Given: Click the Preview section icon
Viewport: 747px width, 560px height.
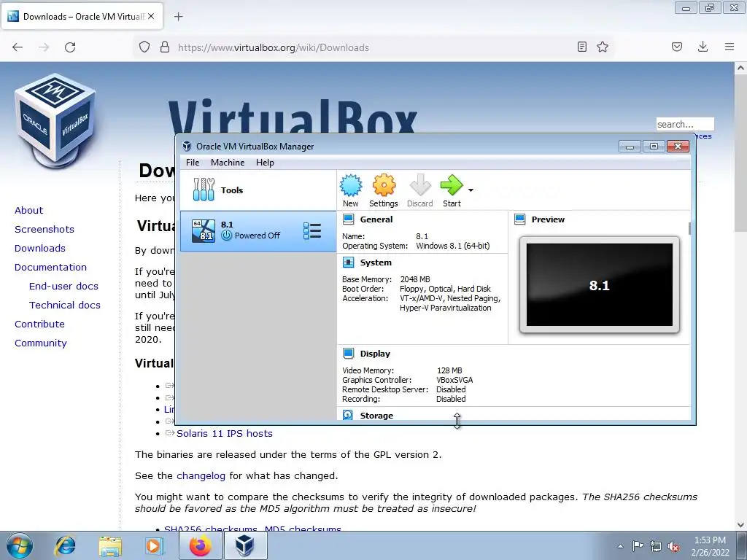Looking at the screenshot, I should pyautogui.click(x=519, y=219).
